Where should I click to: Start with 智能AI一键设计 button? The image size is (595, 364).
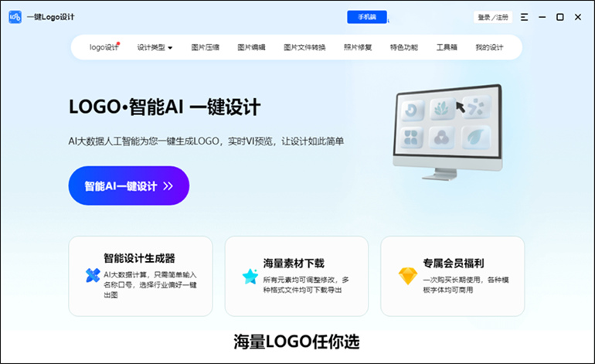coord(128,185)
